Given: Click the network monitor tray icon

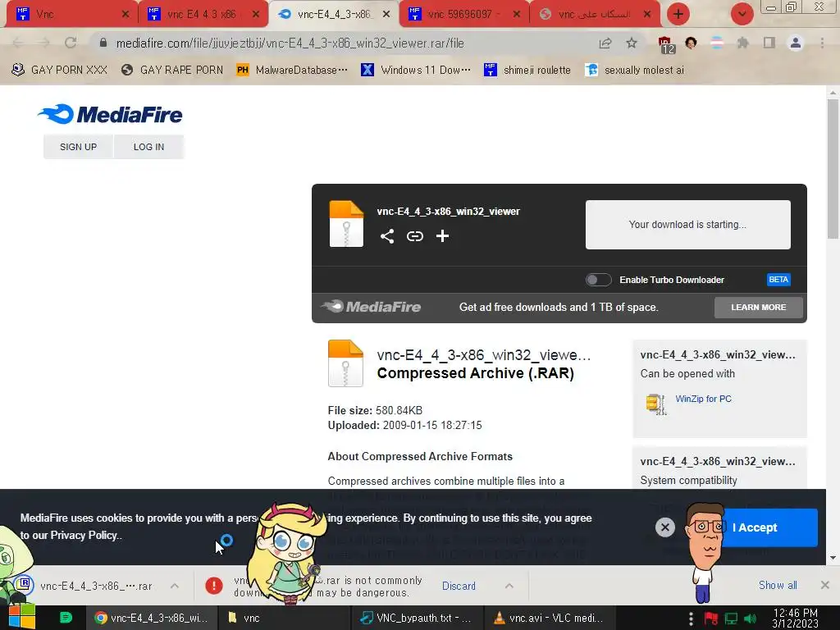Looking at the screenshot, I should point(731,619).
